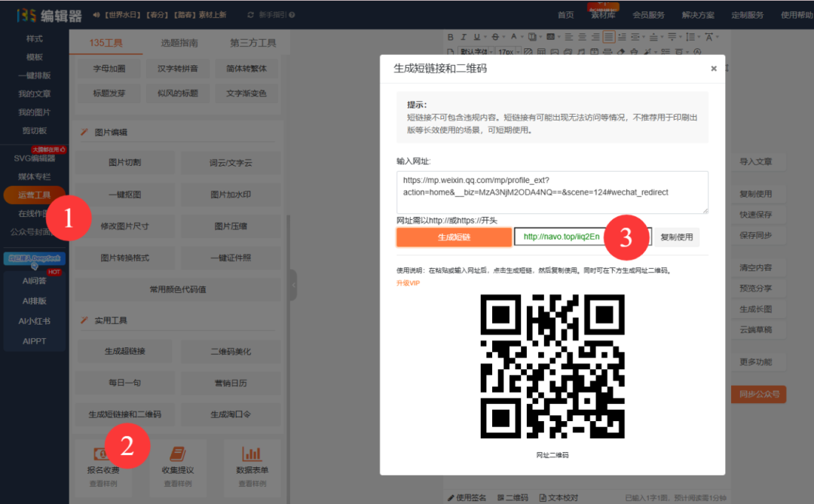Select 我的文章 in left sidebar
This screenshot has height=504, width=814.
(34, 93)
